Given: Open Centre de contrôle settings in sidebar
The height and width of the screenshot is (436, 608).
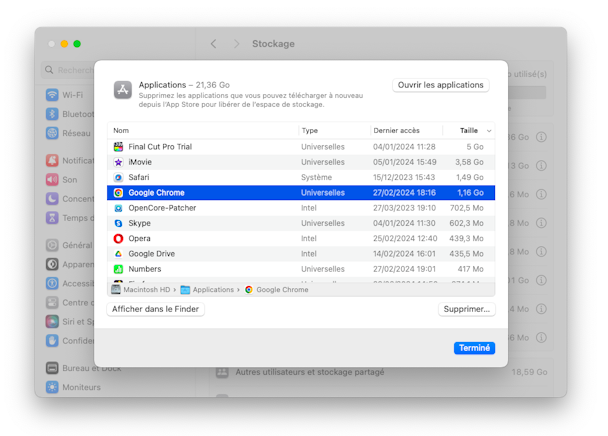Looking at the screenshot, I should coord(70,303).
